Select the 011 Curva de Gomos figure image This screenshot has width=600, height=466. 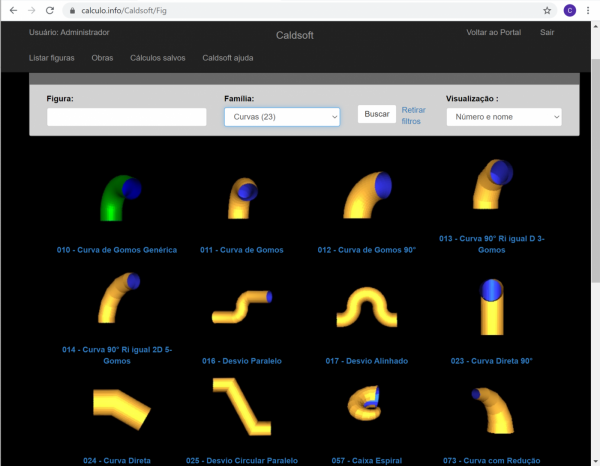pos(242,197)
